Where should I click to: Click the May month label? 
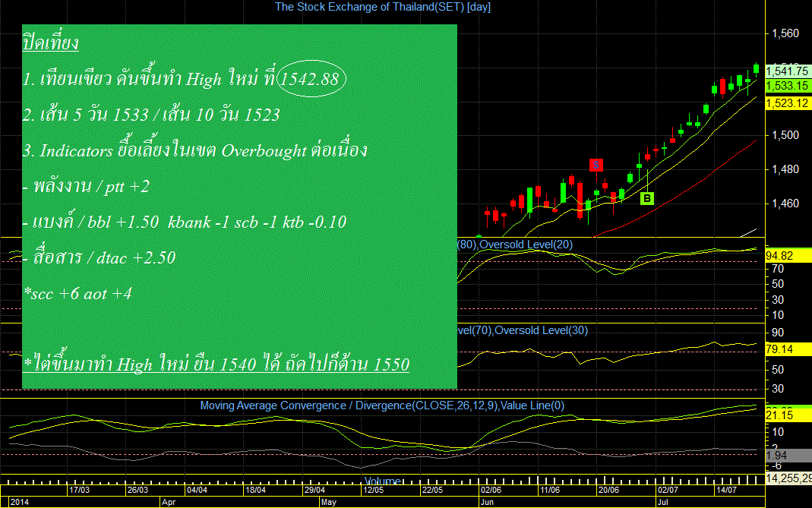coord(329,502)
